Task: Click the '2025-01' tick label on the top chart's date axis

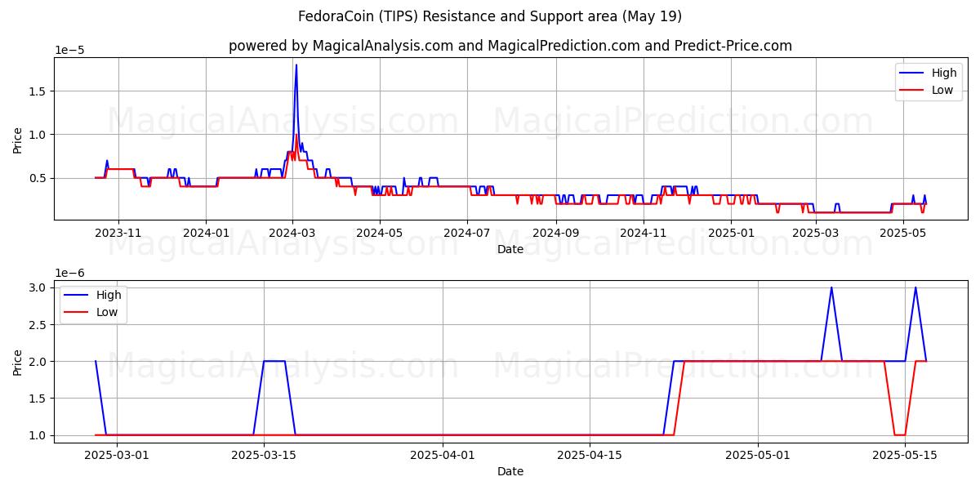Action: (731, 233)
